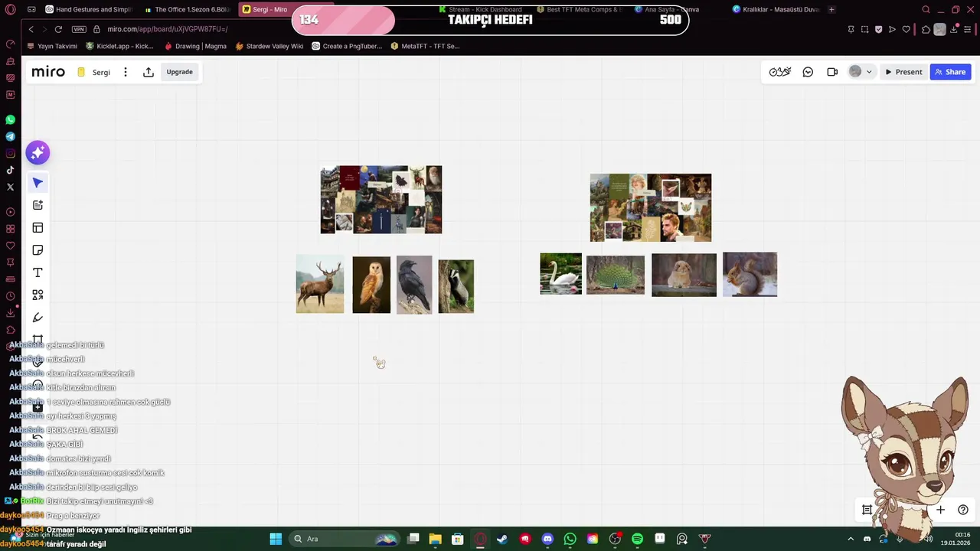The image size is (980, 551).
Task: Select the cursor selection tool
Action: pyautogui.click(x=38, y=183)
